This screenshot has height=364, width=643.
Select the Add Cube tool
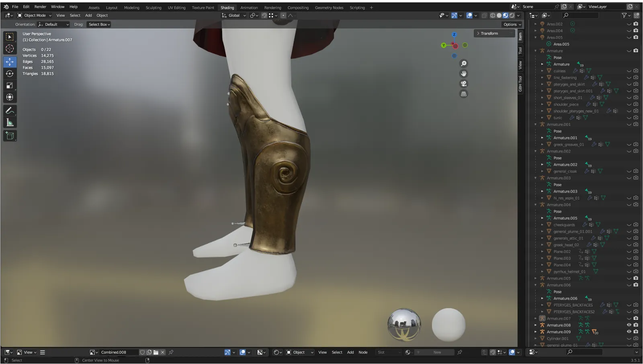tap(10, 136)
